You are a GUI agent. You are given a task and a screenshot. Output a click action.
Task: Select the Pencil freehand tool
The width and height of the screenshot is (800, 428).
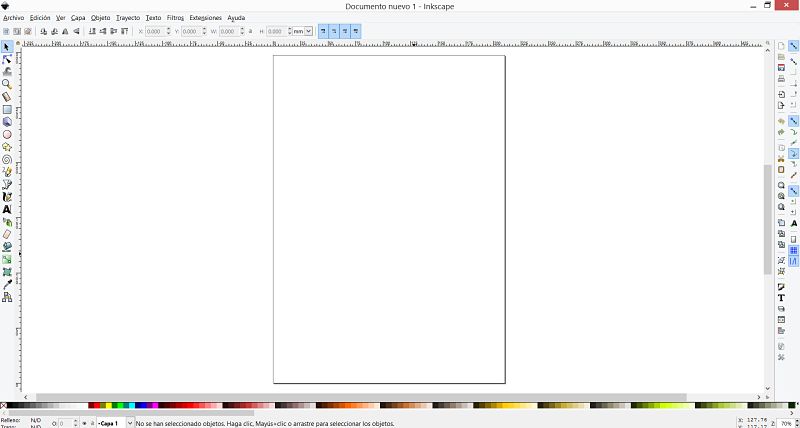(x=7, y=172)
